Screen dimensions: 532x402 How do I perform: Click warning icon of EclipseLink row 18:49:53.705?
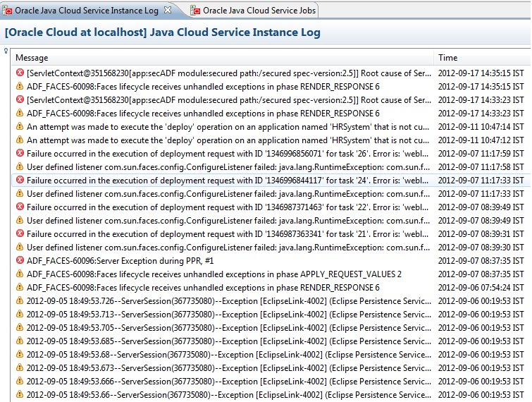click(x=20, y=327)
